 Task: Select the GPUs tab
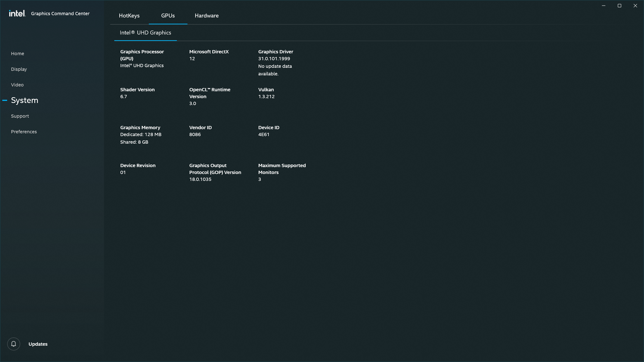(168, 15)
